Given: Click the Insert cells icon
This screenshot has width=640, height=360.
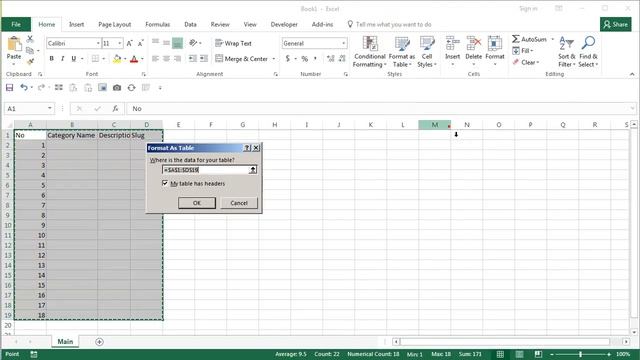Looking at the screenshot, I should click(x=452, y=43).
